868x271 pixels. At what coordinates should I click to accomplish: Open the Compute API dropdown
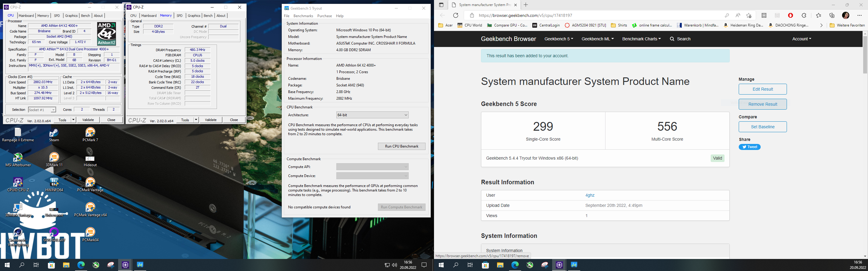(x=372, y=167)
